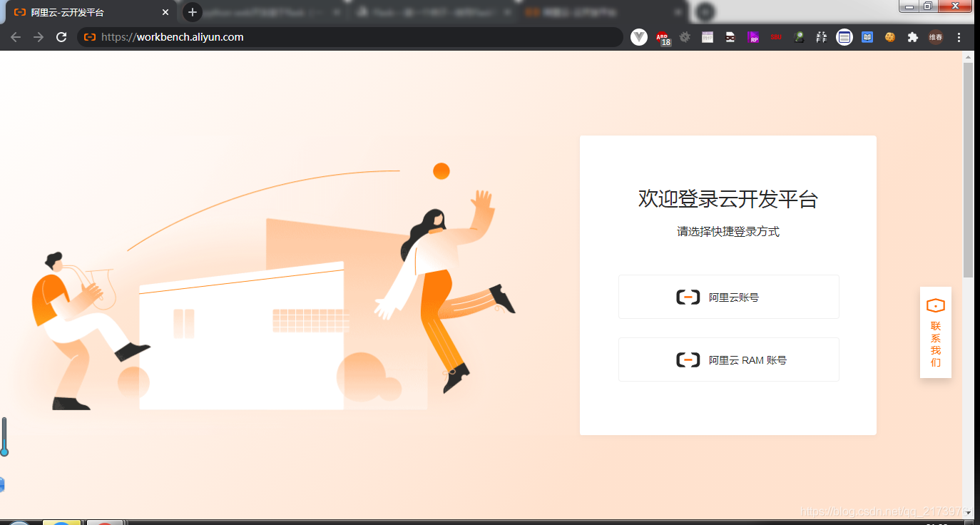This screenshot has width=980, height=525.
Task: Click the 阿里云账号 login button
Action: pyautogui.click(x=728, y=297)
